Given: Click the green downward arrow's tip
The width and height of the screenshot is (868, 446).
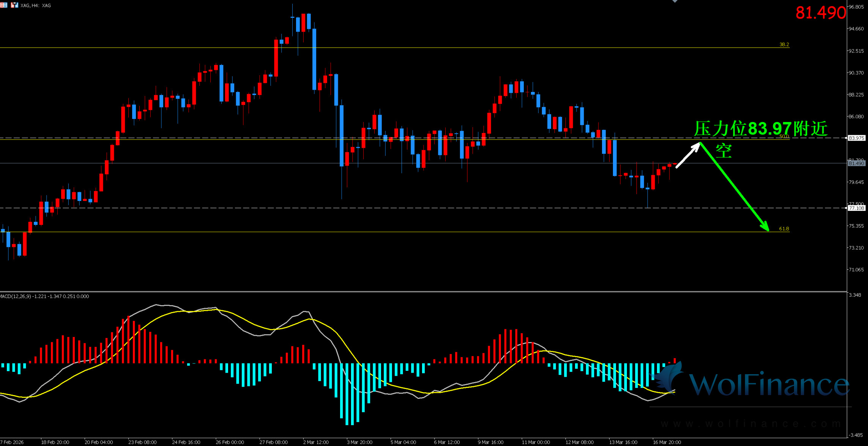Looking at the screenshot, I should click(768, 229).
